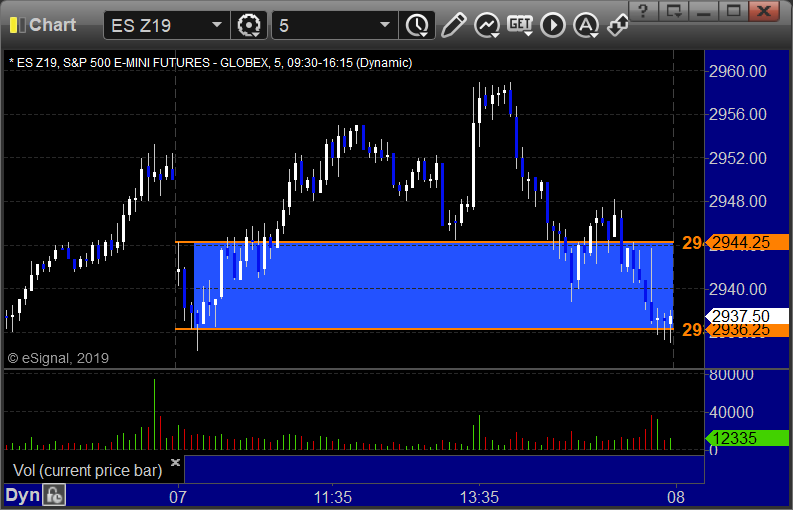
Task: Click the yellow Chart window icon
Action: point(17,25)
